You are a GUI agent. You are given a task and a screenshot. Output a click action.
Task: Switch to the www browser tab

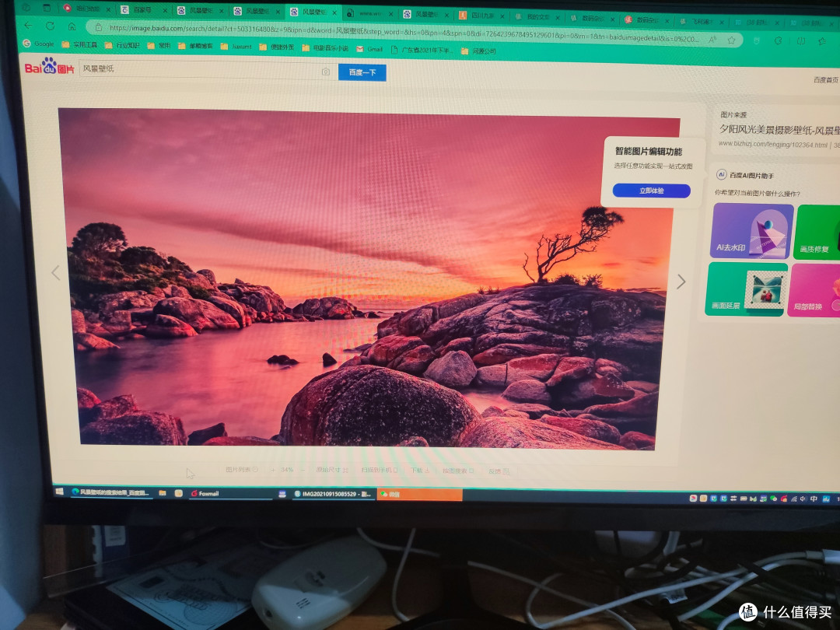369,13
